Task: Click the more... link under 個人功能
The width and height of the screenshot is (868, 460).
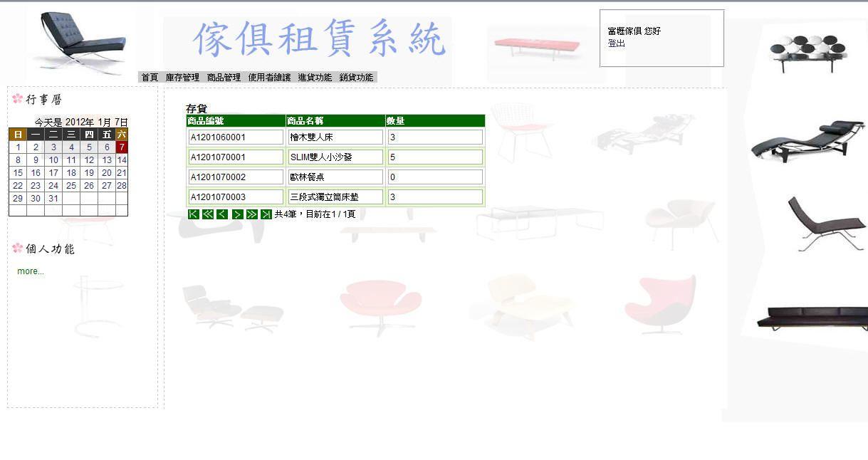Action: point(31,271)
